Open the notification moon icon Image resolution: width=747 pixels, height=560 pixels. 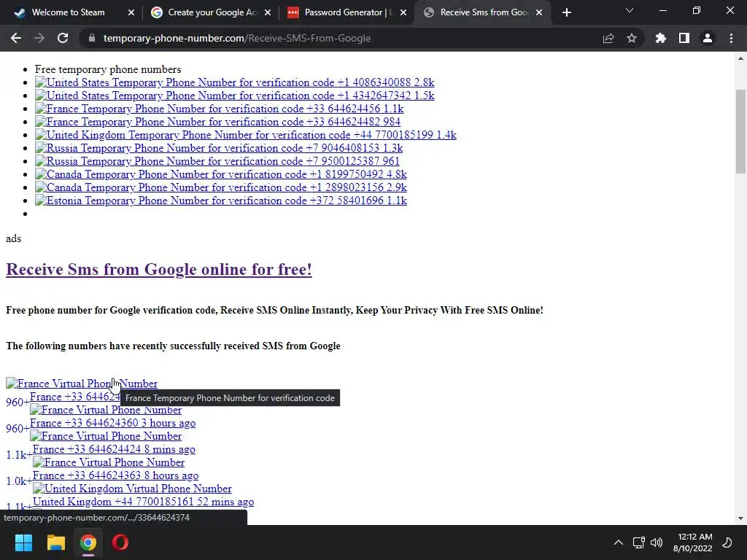(x=727, y=542)
